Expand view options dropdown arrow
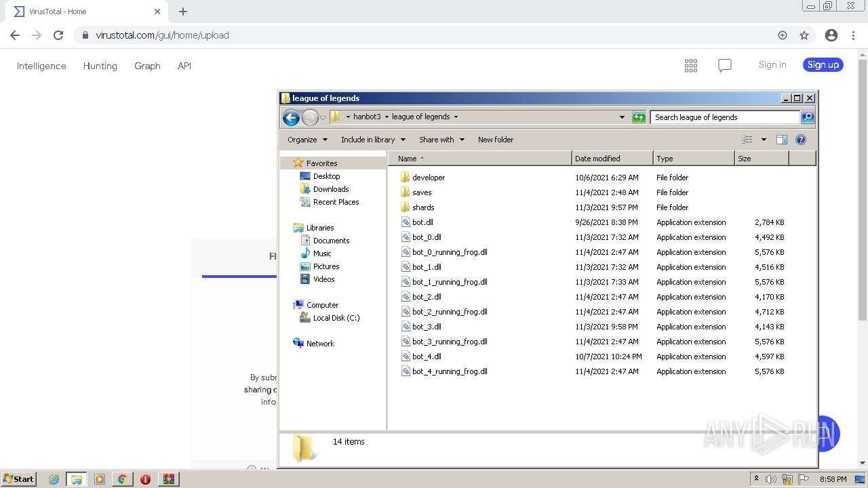This screenshot has width=868, height=488. point(764,140)
